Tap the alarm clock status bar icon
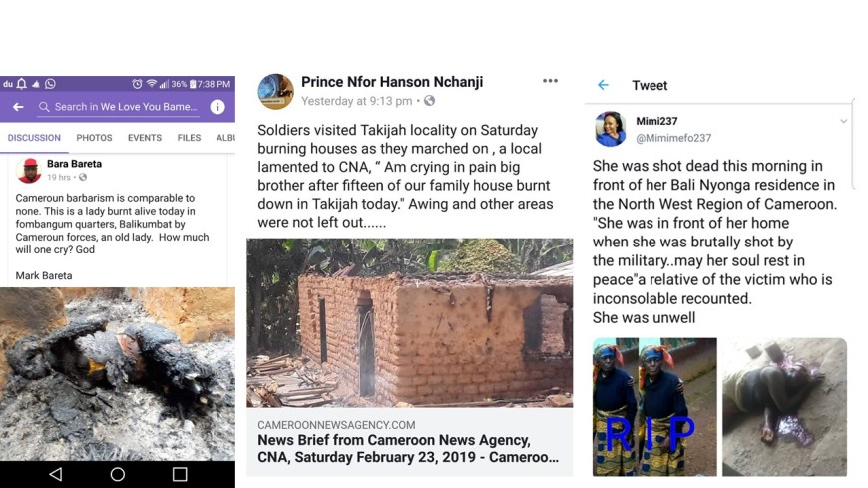Viewport: 868px width, 488px height. pos(137,84)
